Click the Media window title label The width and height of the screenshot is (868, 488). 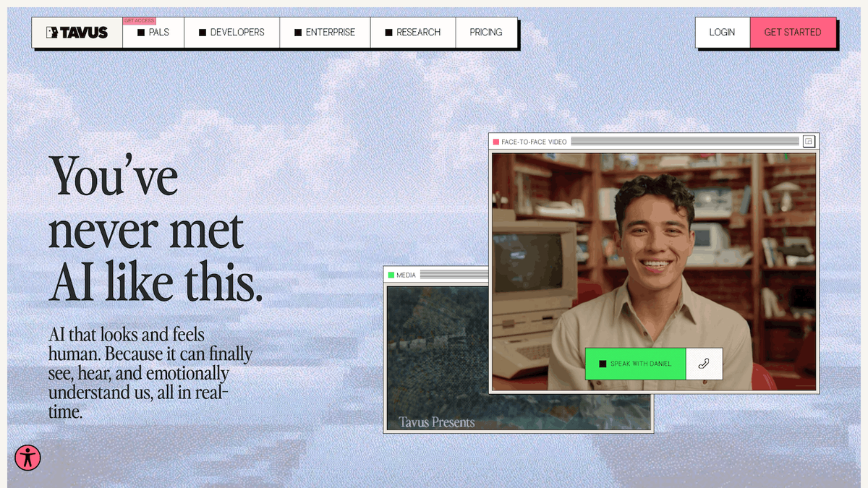pos(406,275)
